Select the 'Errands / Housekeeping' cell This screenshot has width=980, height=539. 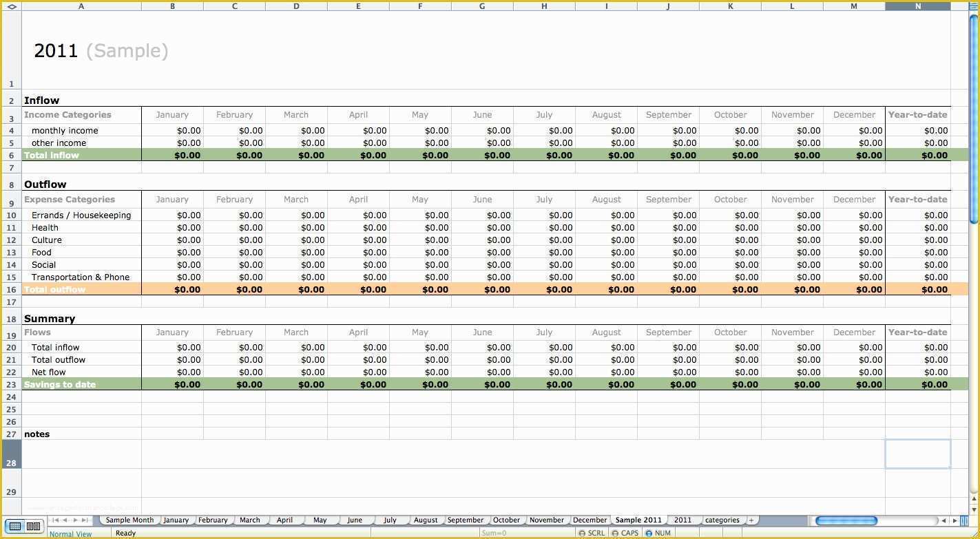click(x=81, y=215)
